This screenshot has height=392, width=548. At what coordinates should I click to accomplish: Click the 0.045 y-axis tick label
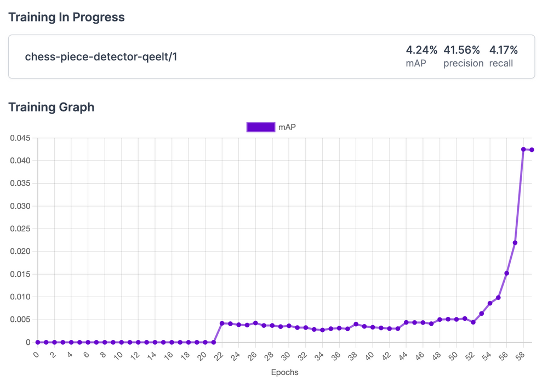(x=21, y=138)
